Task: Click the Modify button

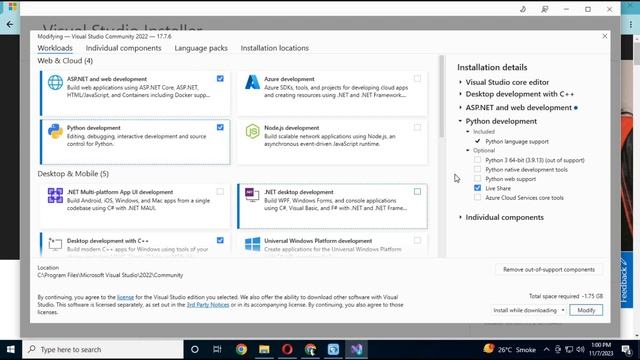Action: click(x=586, y=310)
